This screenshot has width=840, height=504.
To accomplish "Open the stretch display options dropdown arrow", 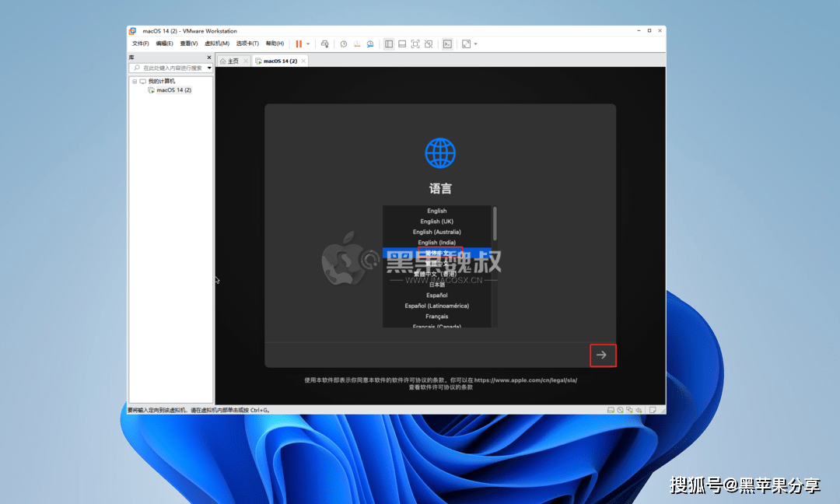I will tap(476, 44).
